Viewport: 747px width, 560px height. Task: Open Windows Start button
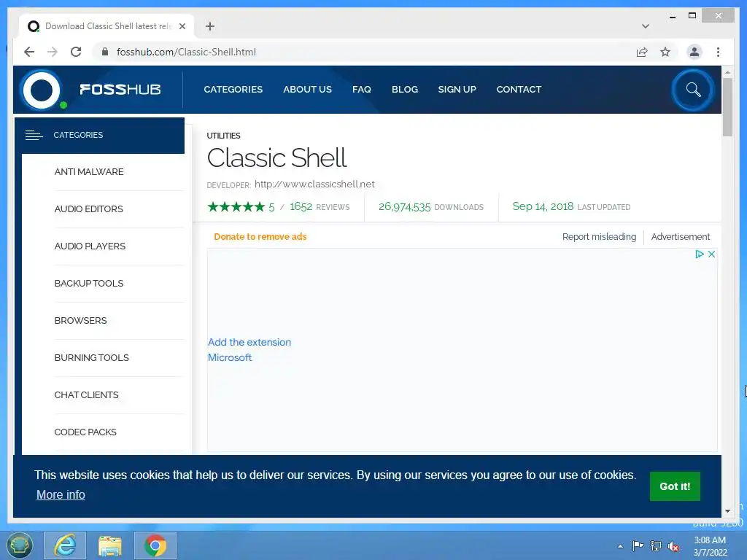[x=20, y=545]
